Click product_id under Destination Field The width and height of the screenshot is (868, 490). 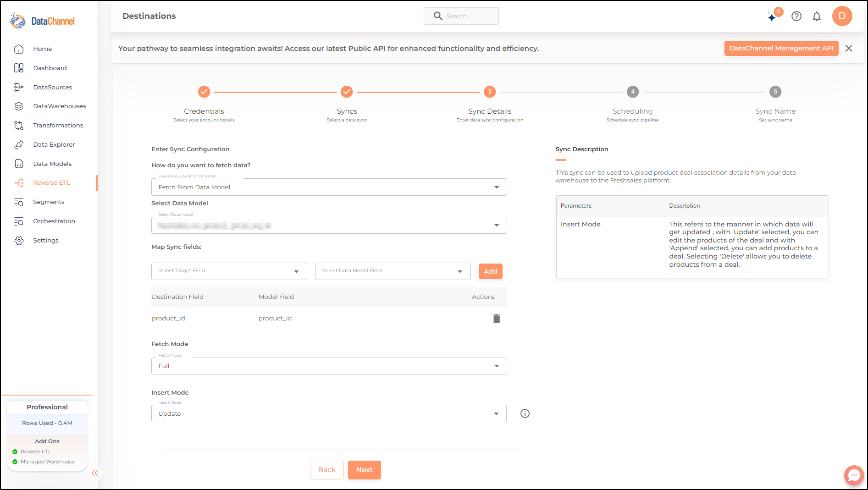click(168, 319)
